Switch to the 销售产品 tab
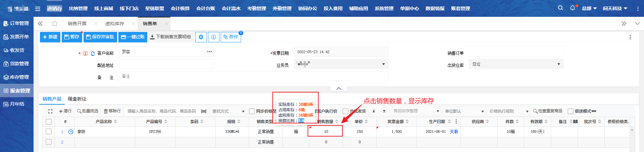The width and height of the screenshot is (644, 152). pos(52,99)
